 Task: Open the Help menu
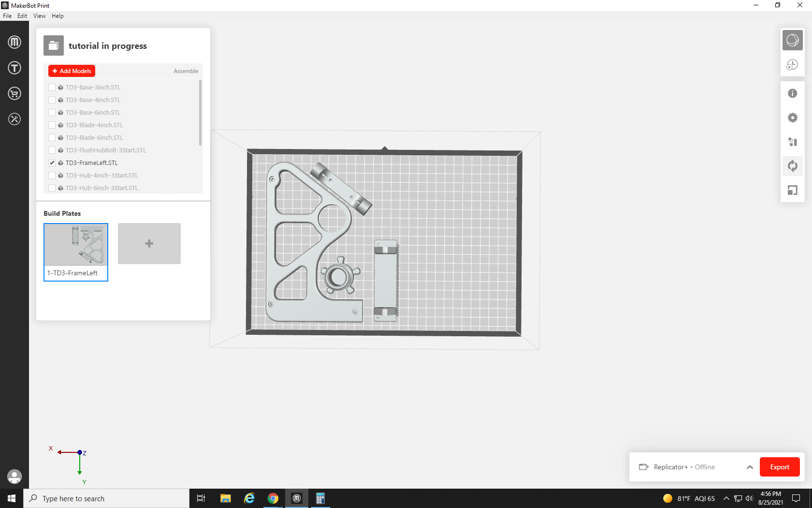(x=58, y=16)
